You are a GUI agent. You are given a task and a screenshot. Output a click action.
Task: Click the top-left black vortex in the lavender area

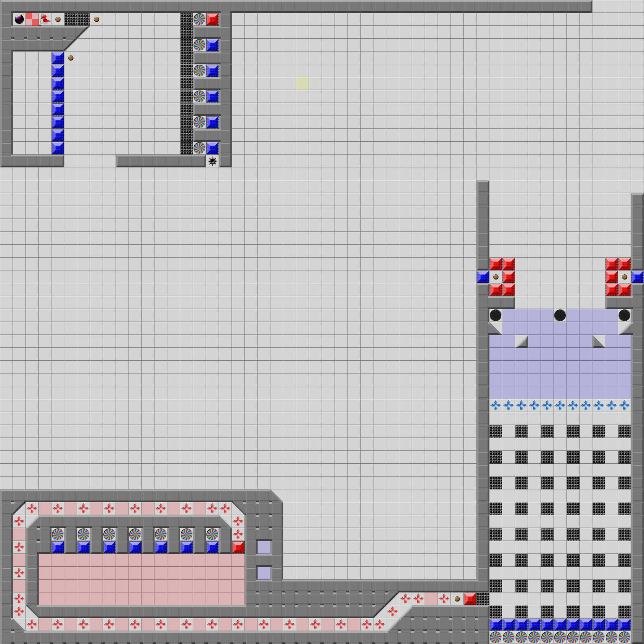coord(496,315)
